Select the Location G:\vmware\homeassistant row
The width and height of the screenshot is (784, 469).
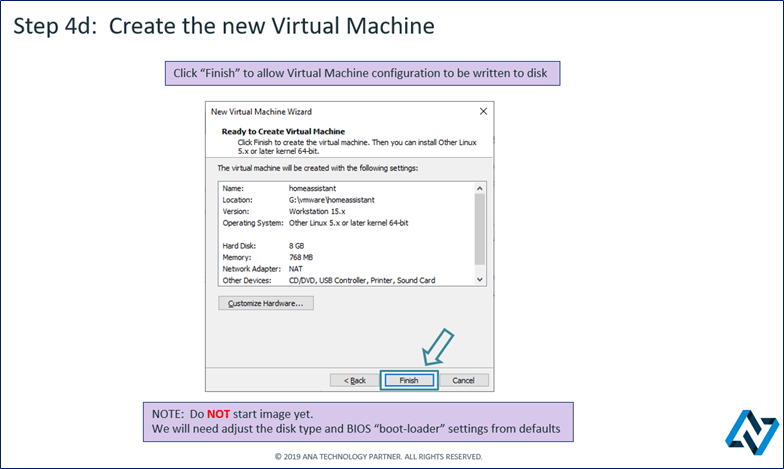pos(300,200)
